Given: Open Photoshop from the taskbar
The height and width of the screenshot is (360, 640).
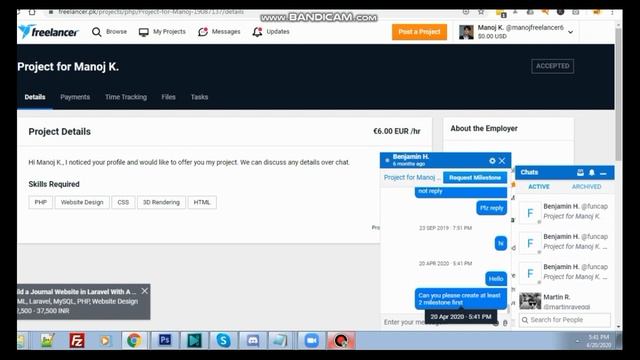Looking at the screenshot, I should point(165,340).
